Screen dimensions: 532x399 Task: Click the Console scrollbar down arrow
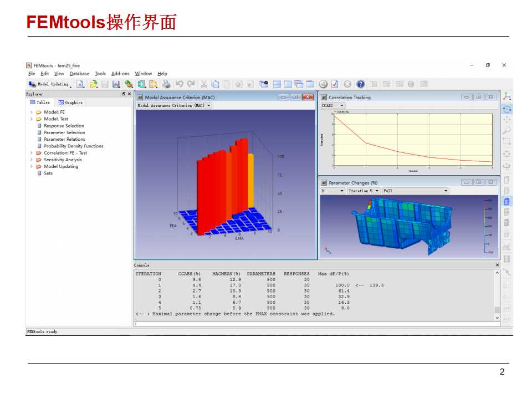(497, 318)
